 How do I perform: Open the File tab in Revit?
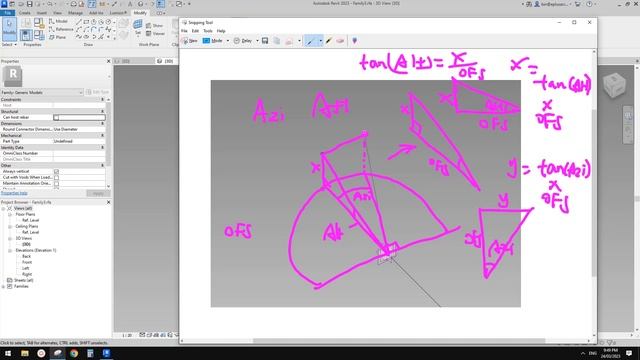coord(7,13)
